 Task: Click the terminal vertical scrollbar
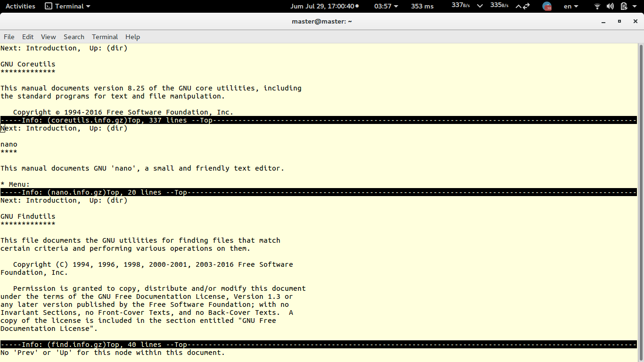click(641, 203)
